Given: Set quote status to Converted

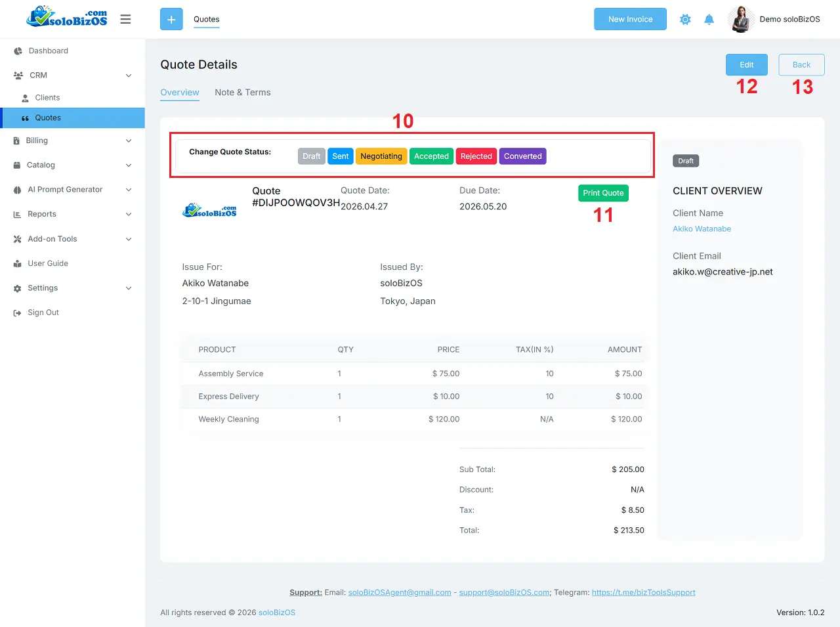Looking at the screenshot, I should coord(523,156).
